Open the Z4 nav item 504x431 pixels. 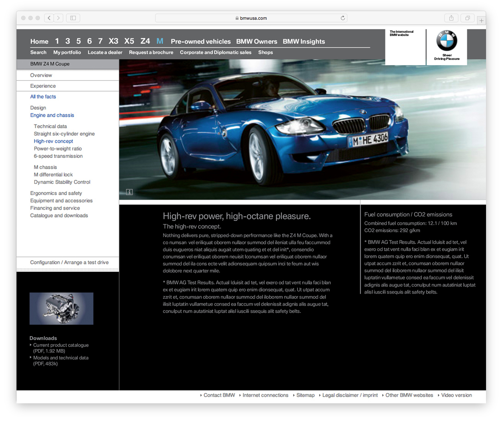(145, 41)
